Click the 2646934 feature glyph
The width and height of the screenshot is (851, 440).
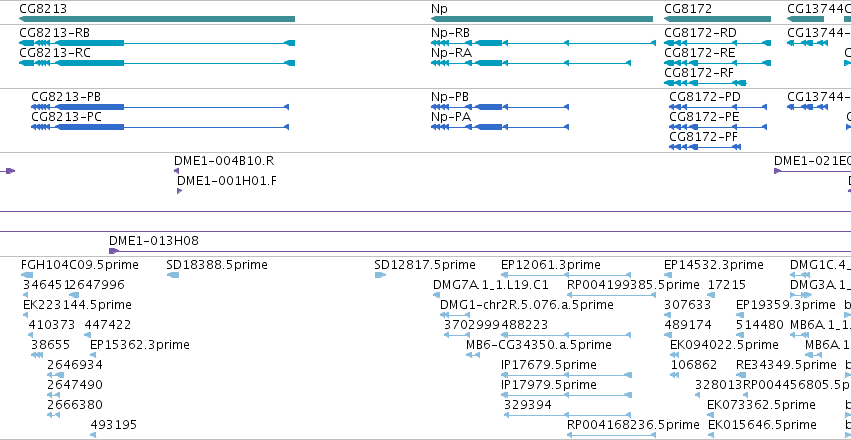click(x=55, y=375)
